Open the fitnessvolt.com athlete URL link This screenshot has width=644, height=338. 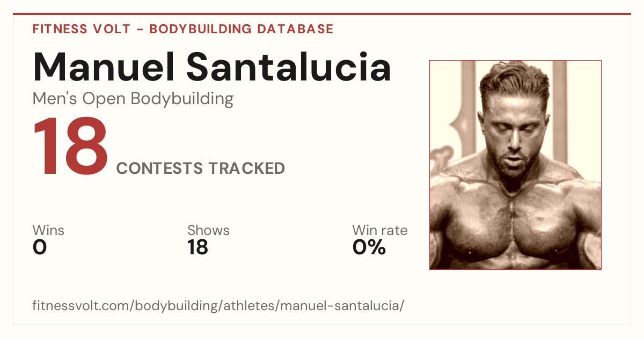[x=218, y=306]
